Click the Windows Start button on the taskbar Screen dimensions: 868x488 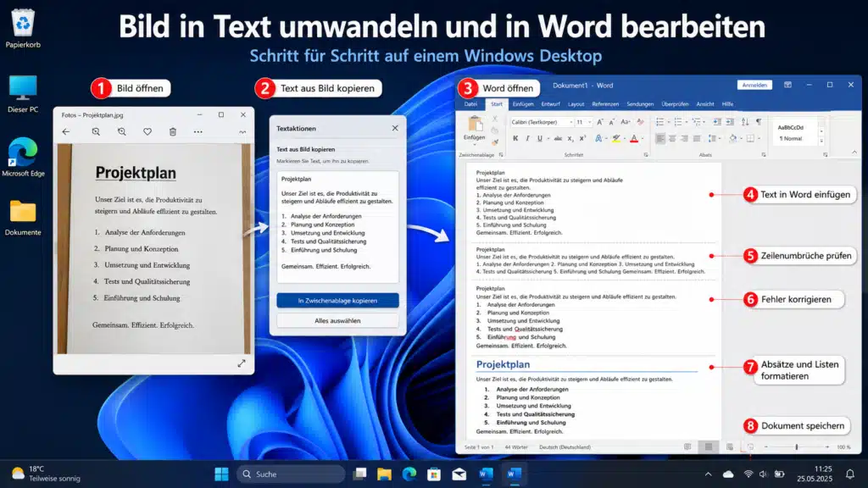pos(221,474)
